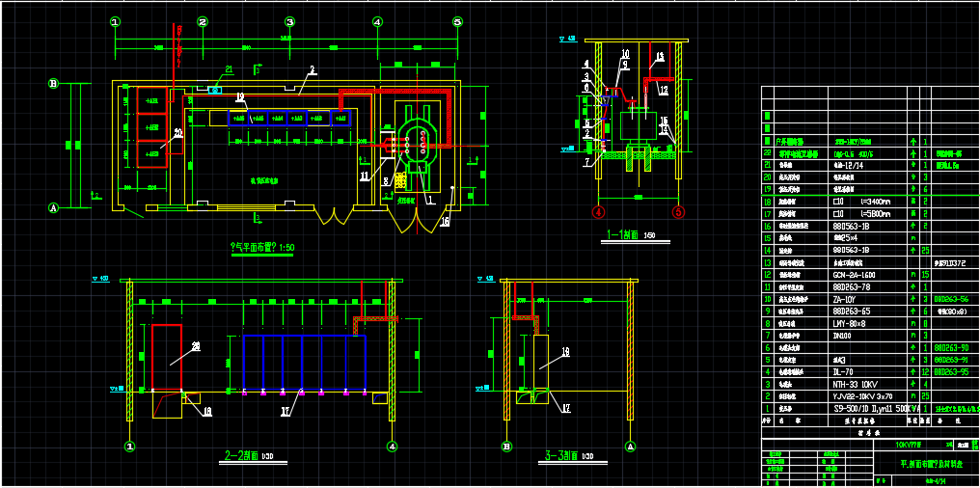Select axis bubble A left of the plan view

tap(54, 208)
